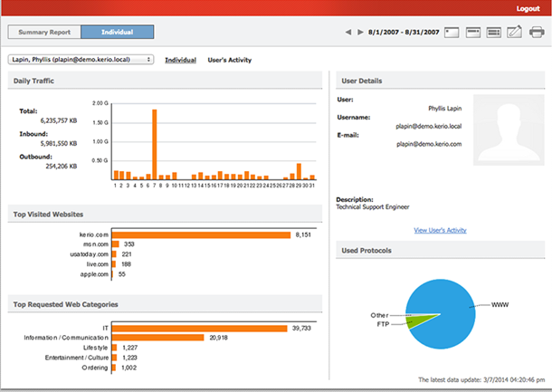Click the username plapin@demo.kerio.local in User Details
This screenshot has width=552, height=392.
[x=428, y=126]
